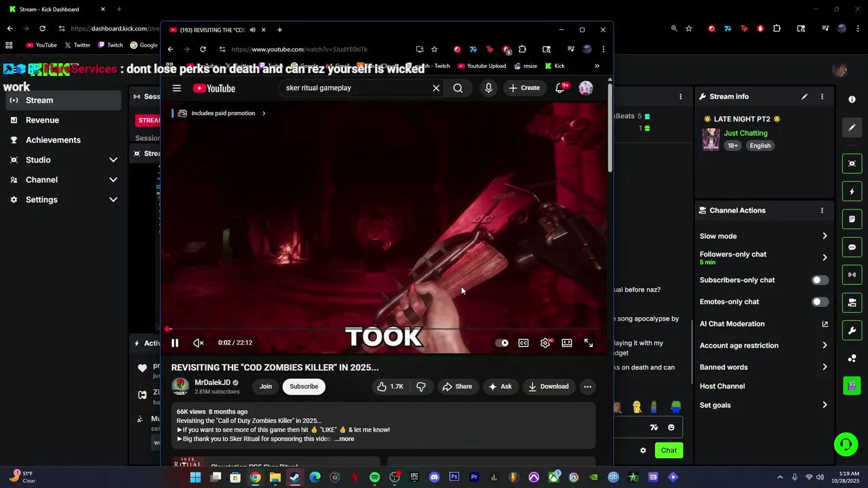Download the YouTube video

pyautogui.click(x=548, y=386)
